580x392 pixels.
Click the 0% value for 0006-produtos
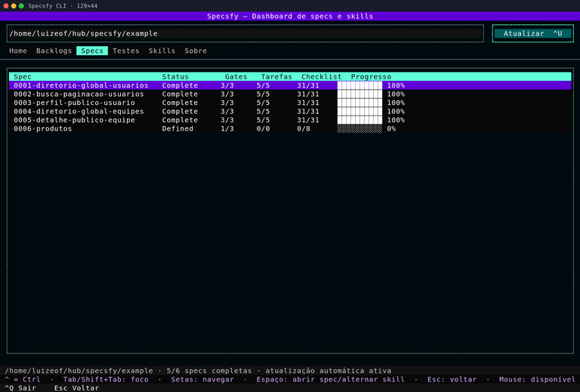[391, 128]
